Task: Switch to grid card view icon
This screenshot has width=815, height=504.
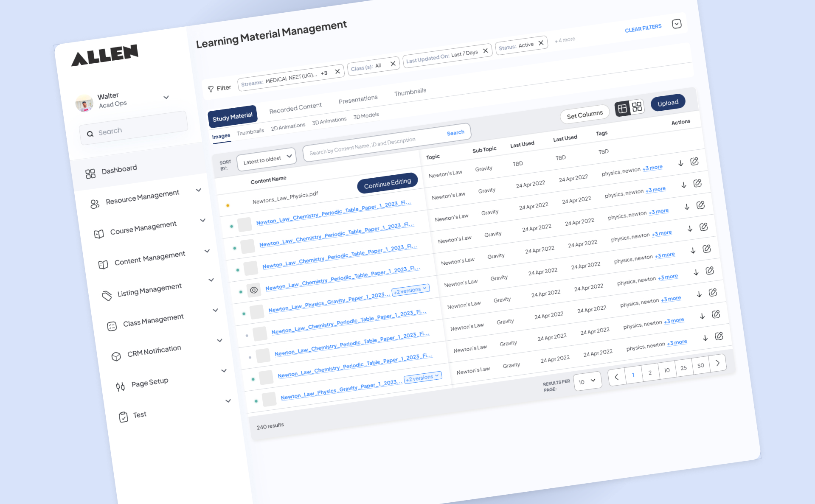Action: point(637,107)
